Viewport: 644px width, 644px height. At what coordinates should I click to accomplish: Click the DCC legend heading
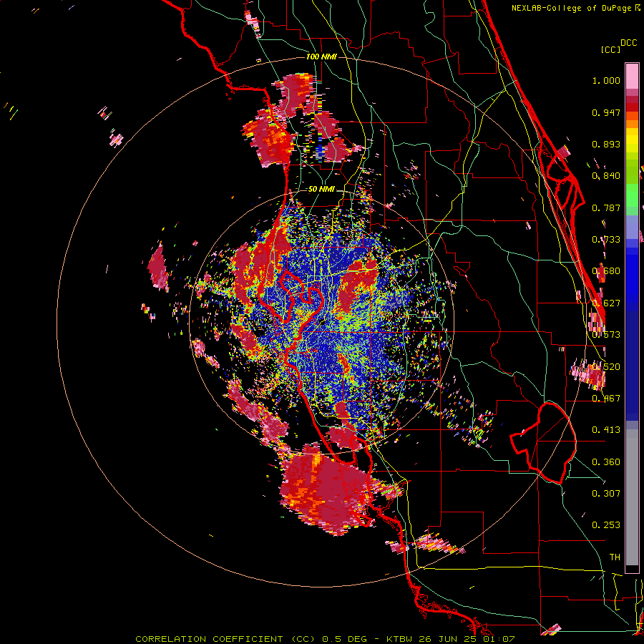(x=629, y=43)
